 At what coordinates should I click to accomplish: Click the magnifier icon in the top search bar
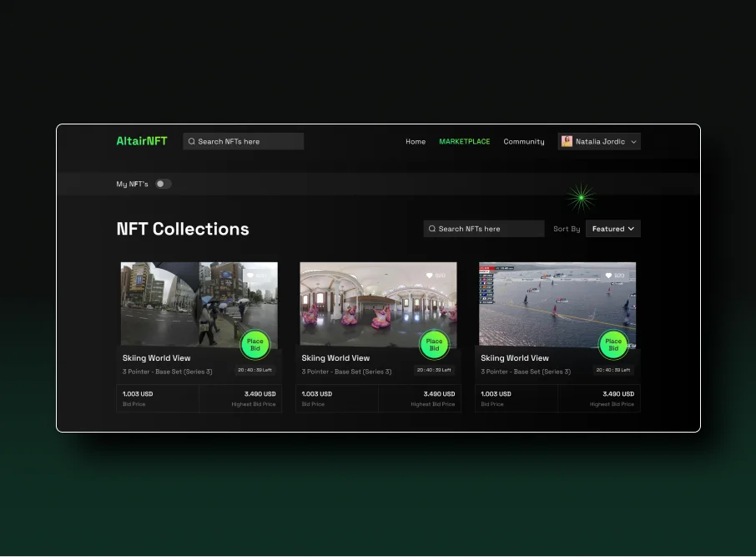coord(192,140)
